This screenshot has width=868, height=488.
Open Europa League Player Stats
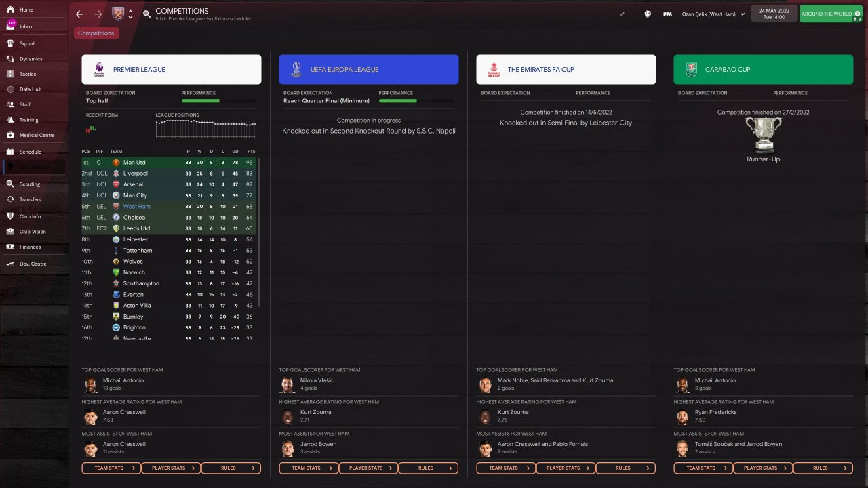[x=368, y=468]
